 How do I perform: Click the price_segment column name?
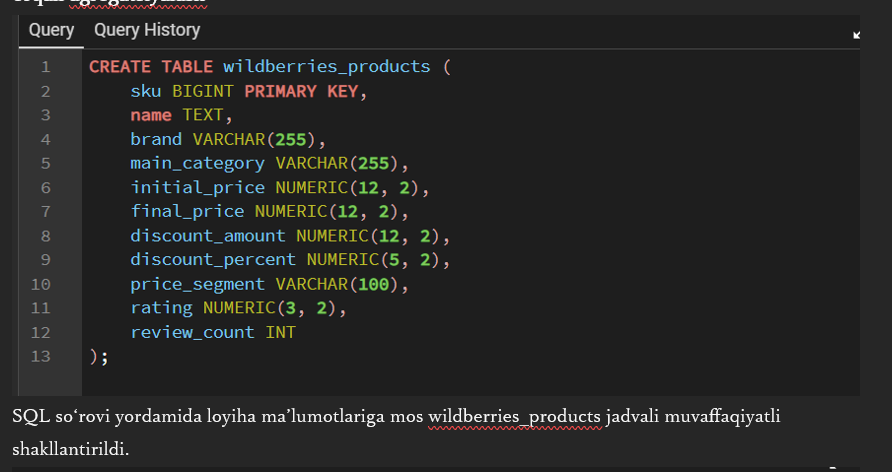pyautogui.click(x=197, y=284)
